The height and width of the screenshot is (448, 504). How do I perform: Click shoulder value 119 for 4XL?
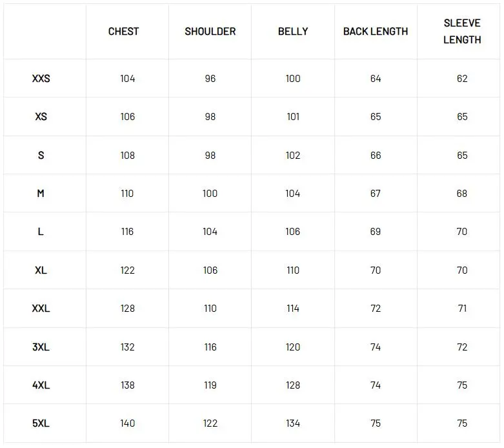tap(210, 385)
